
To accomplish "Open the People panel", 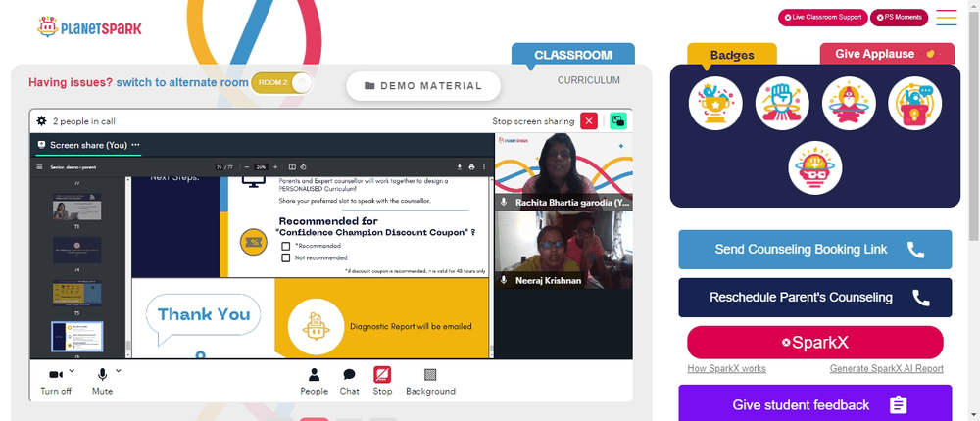I will click(x=314, y=382).
